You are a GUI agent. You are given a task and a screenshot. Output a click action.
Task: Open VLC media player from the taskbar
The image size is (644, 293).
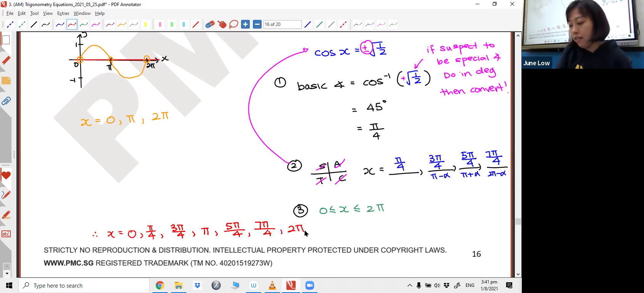pos(272,285)
